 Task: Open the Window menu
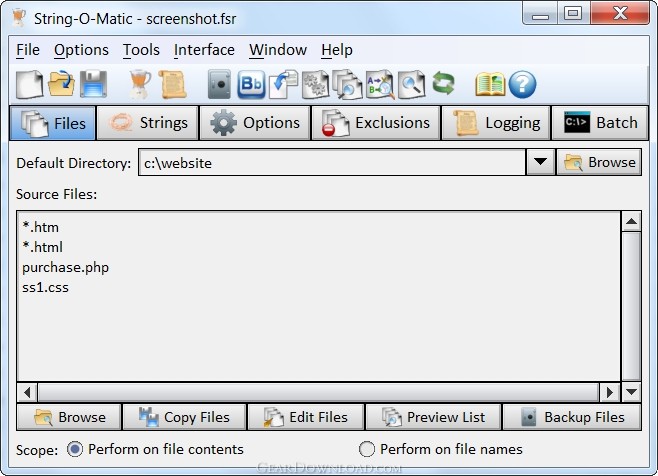tap(278, 50)
